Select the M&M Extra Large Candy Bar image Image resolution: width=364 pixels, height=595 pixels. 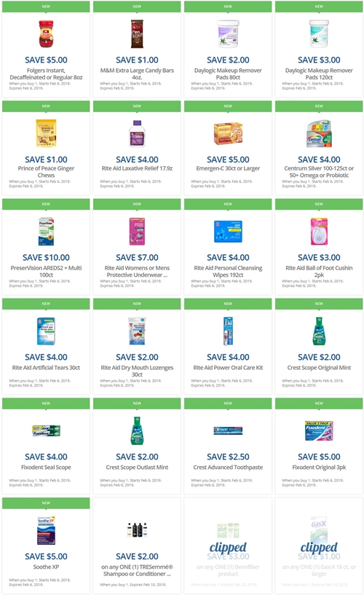(137, 34)
